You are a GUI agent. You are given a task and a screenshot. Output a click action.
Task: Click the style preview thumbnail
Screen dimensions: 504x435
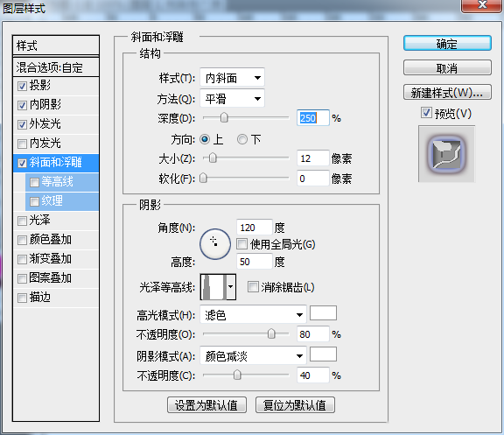coord(446,154)
